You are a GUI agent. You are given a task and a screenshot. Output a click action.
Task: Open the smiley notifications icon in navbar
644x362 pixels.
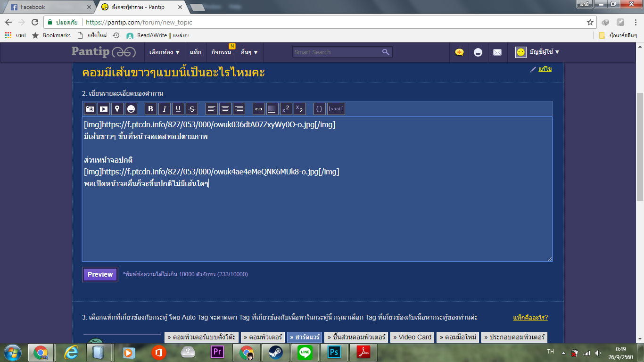click(478, 52)
